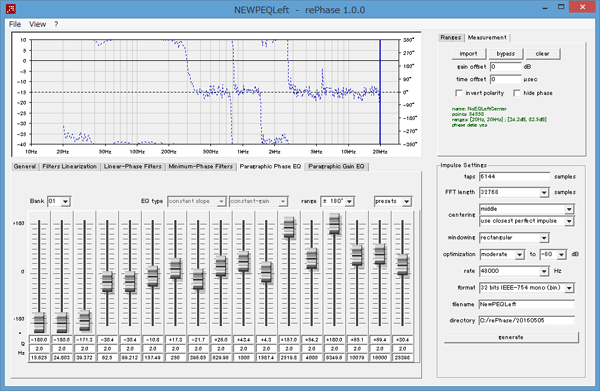Click the +187.0 phase value field
The image size is (600, 391).
pyautogui.click(x=289, y=340)
